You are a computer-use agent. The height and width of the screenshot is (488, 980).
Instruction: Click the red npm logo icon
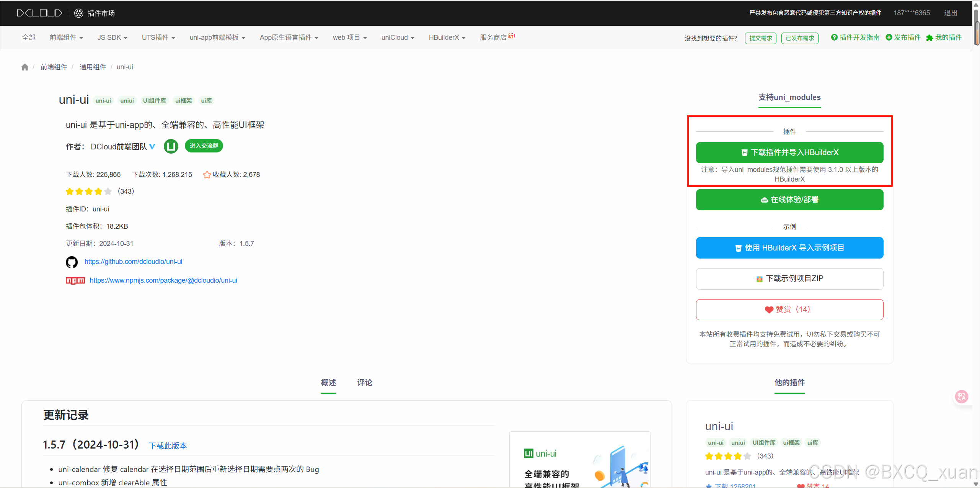[75, 281]
